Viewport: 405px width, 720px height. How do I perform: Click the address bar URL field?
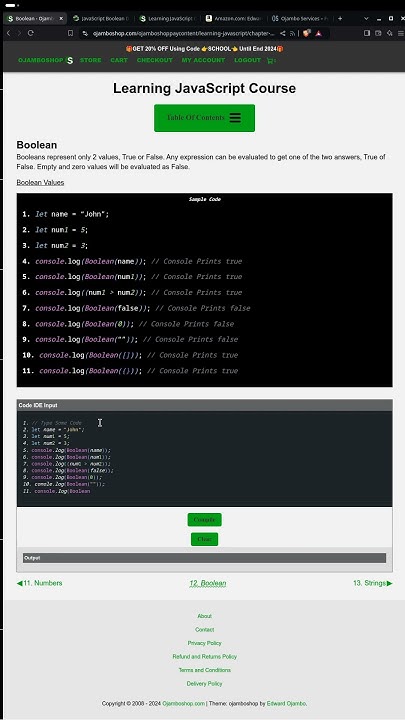(184, 33)
